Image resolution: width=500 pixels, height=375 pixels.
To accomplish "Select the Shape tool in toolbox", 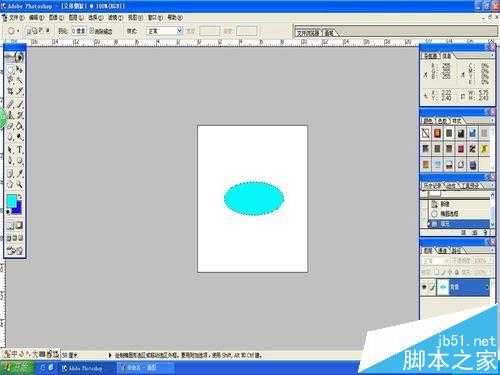I will 19,161.
